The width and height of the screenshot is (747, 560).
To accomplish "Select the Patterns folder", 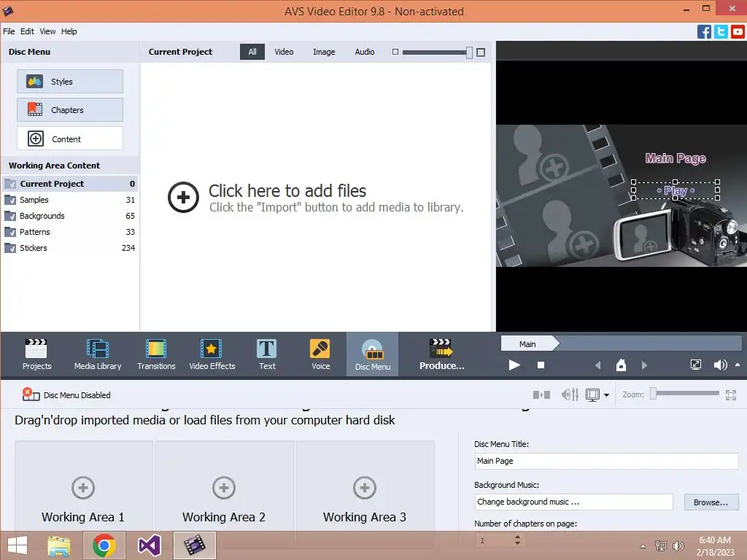I will coord(70,232).
